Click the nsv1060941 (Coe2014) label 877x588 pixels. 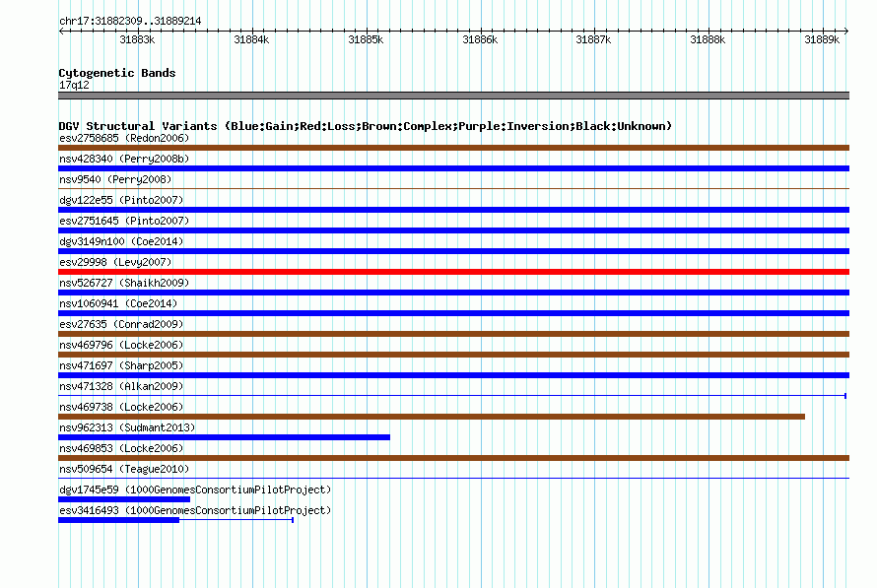(x=118, y=303)
